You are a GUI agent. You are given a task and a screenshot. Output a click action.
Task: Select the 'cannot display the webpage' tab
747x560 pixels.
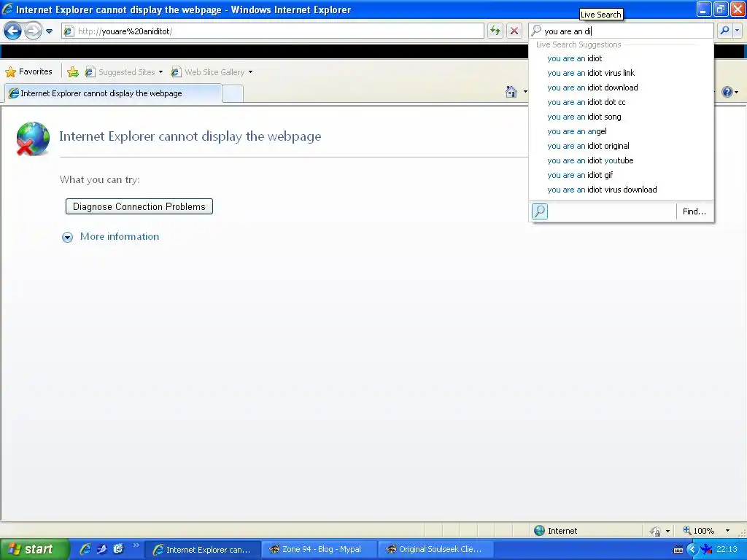coord(113,93)
